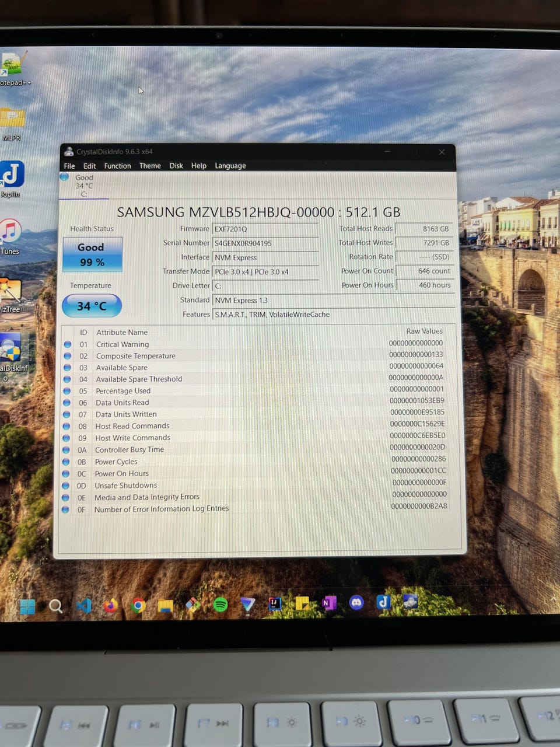The image size is (560, 747).
Task: Click Power On Hours value 460 hours
Action: 424,285
